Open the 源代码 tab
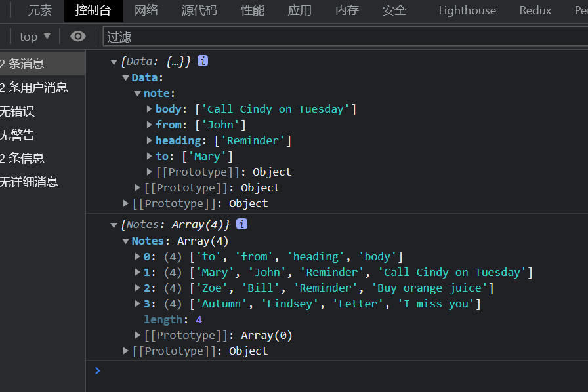 199,10
